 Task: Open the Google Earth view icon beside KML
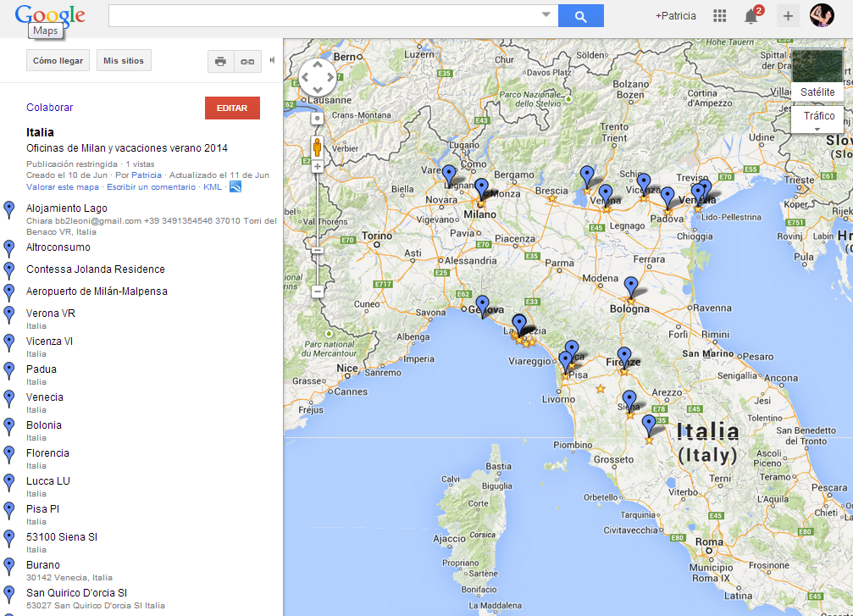tap(235, 186)
